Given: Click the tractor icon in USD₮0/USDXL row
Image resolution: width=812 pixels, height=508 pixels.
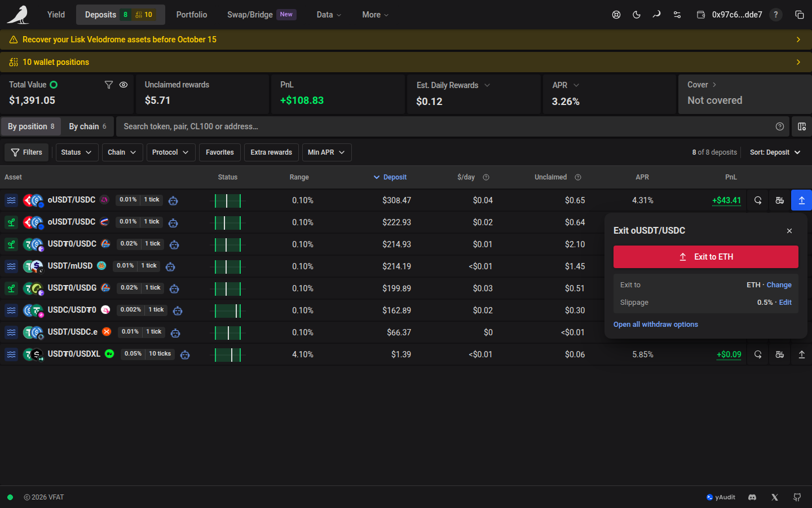Looking at the screenshot, I should point(780,354).
